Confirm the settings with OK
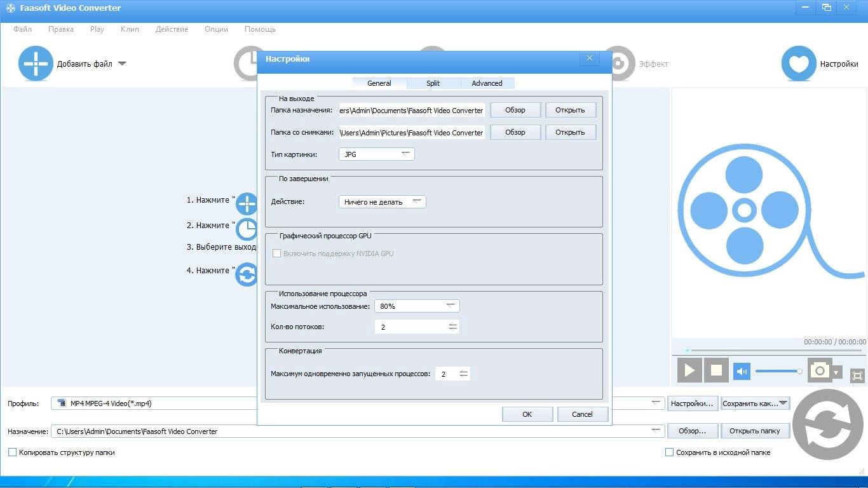Viewport: 868px width, 488px height. tap(527, 414)
